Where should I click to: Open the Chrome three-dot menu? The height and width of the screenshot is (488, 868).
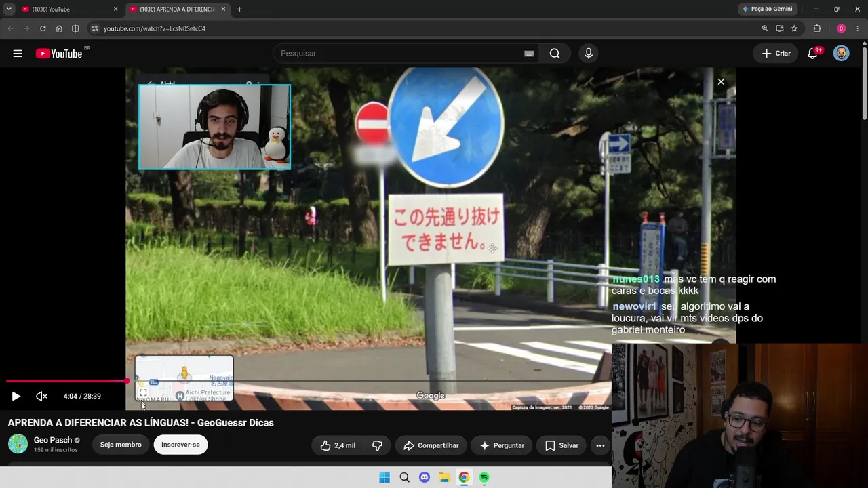click(x=858, y=28)
